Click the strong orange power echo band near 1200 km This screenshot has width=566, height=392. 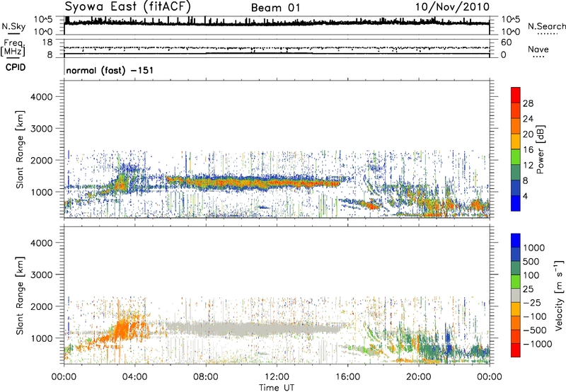click(x=253, y=183)
